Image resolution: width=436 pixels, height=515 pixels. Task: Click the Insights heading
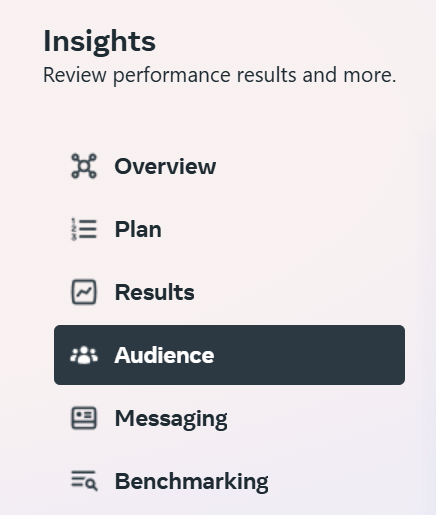99,41
